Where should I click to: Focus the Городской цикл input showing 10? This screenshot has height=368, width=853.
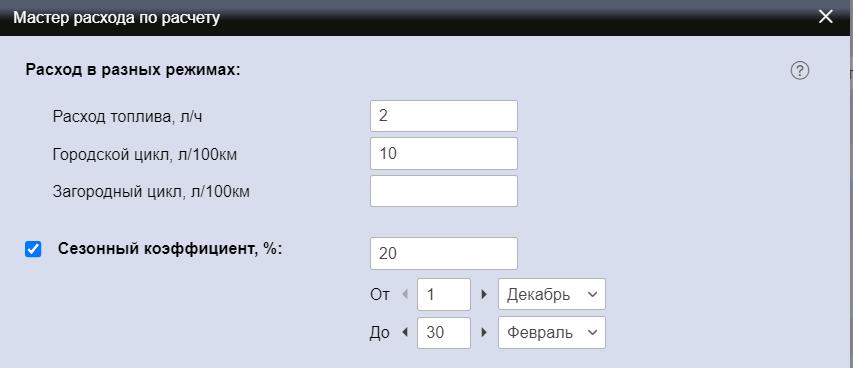pyautogui.click(x=444, y=154)
